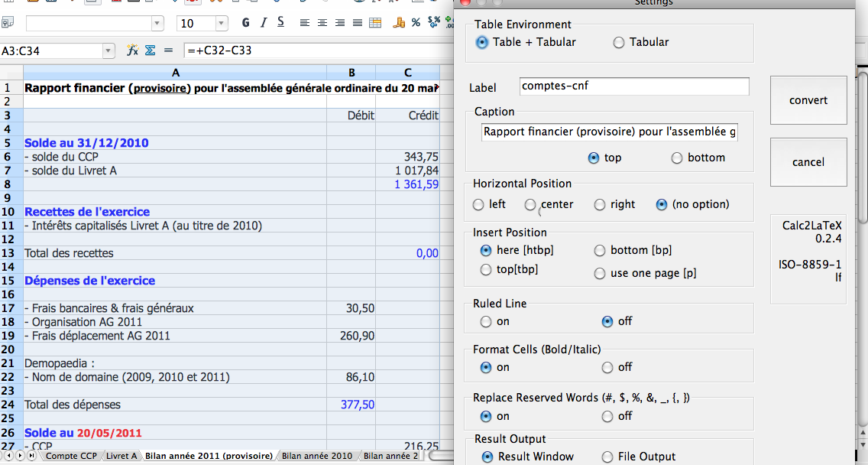Align cell text left
This screenshot has height=465, width=868.
[304, 23]
